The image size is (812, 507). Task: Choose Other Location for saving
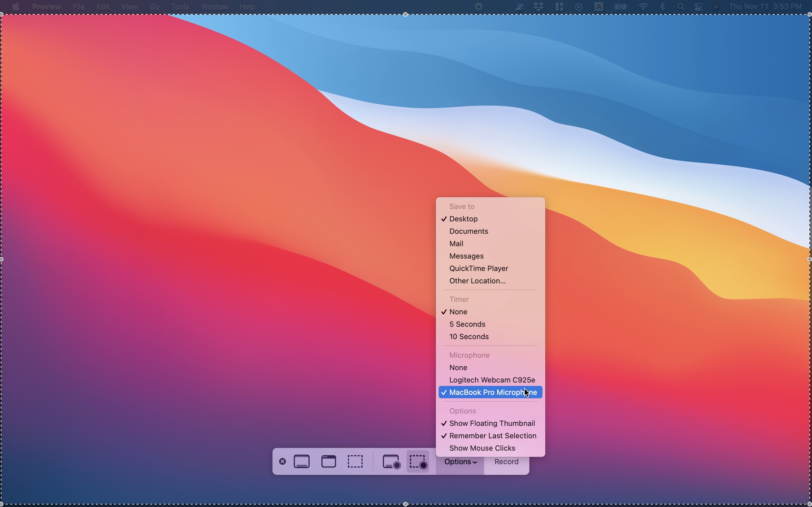coord(477,281)
